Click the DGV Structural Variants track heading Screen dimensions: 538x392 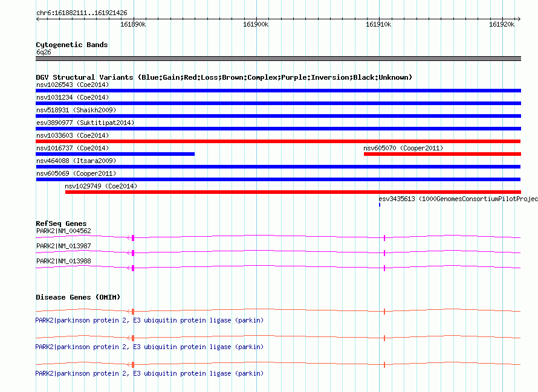coord(224,77)
